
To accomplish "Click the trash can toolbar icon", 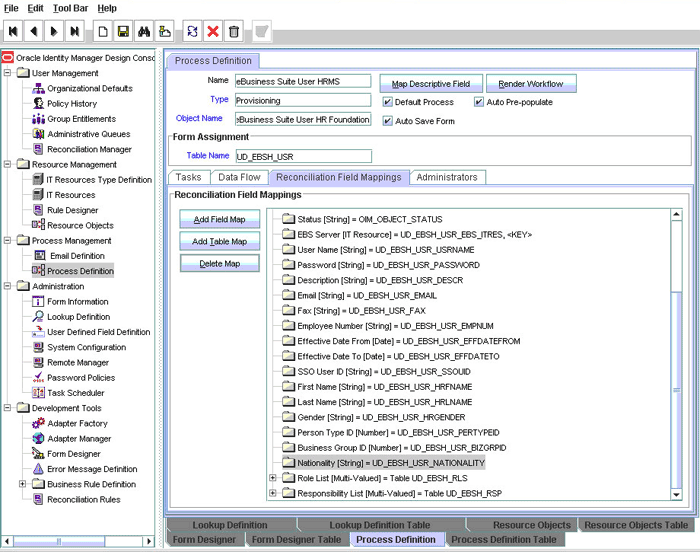I will point(233,31).
